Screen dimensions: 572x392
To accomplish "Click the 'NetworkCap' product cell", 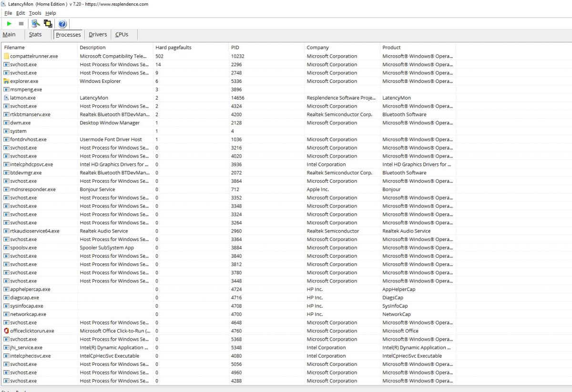I will 397,314.
